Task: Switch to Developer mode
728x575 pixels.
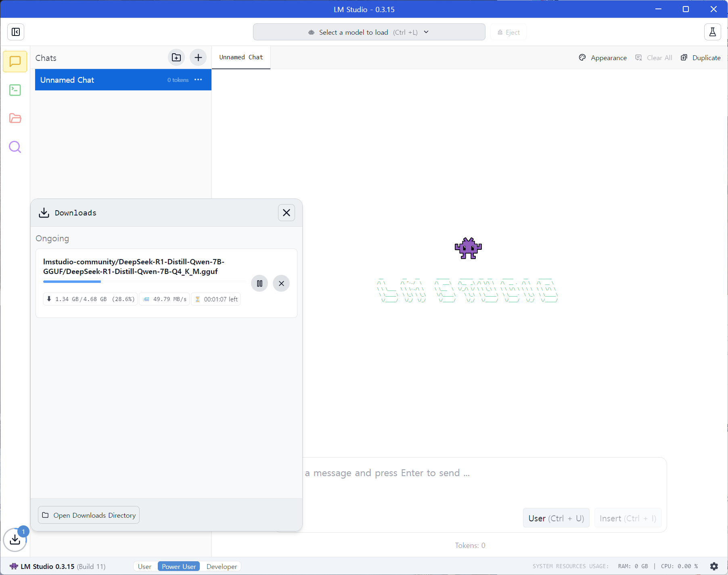Action: point(222,567)
